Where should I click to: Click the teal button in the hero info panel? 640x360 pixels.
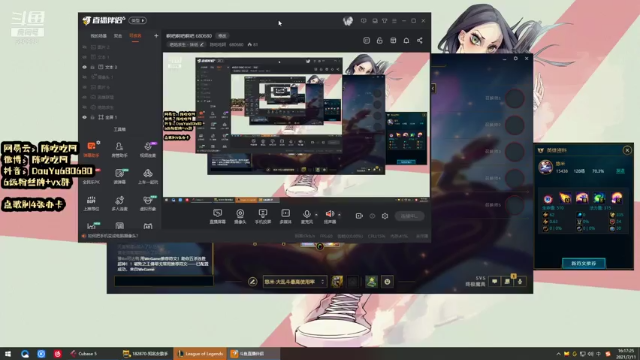click(583, 263)
